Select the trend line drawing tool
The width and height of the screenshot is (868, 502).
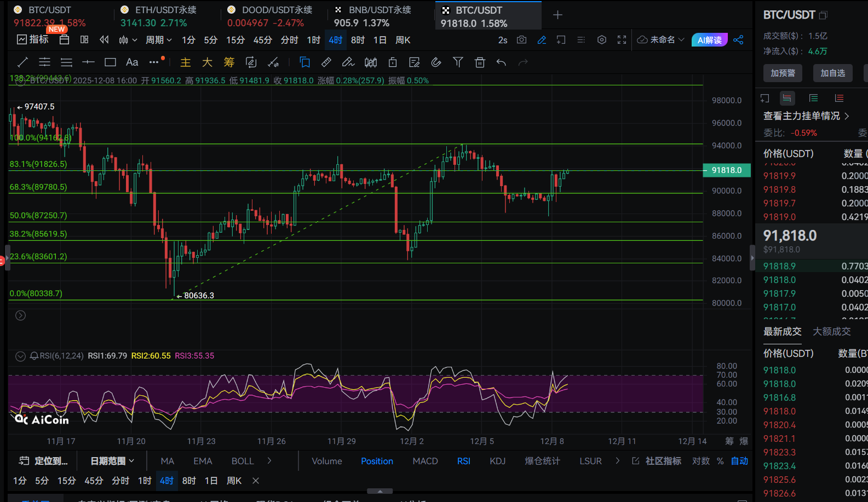22,62
